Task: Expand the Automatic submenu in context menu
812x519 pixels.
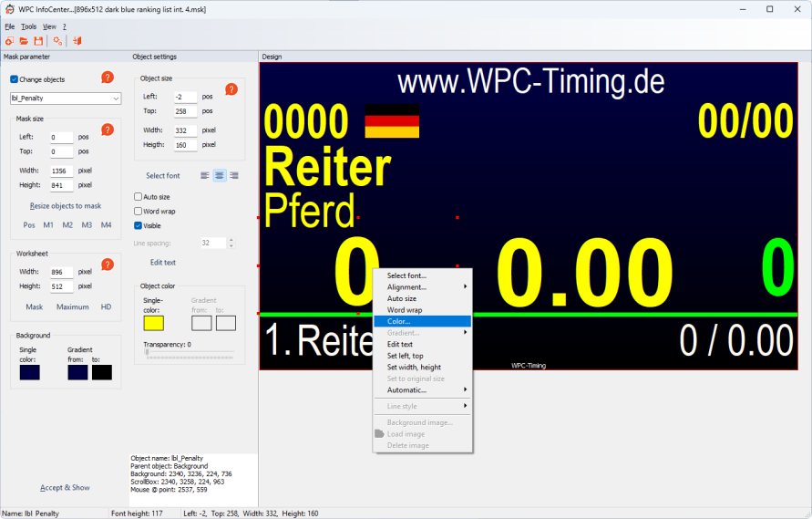Action: [423, 390]
